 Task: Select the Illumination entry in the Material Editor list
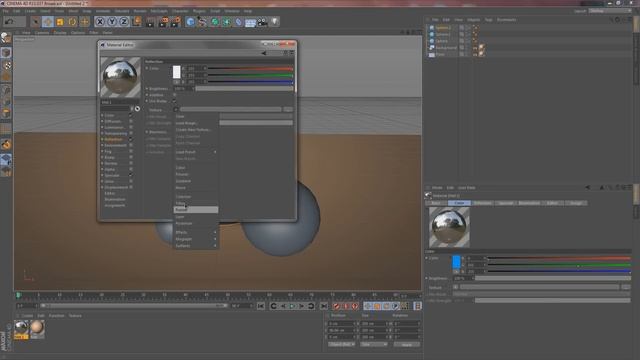(115, 199)
